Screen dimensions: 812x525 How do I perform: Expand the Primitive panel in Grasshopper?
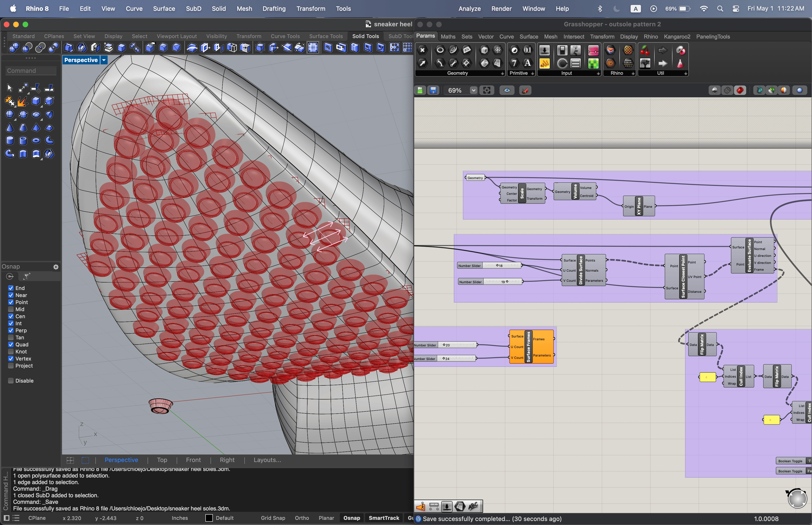pyautogui.click(x=532, y=73)
